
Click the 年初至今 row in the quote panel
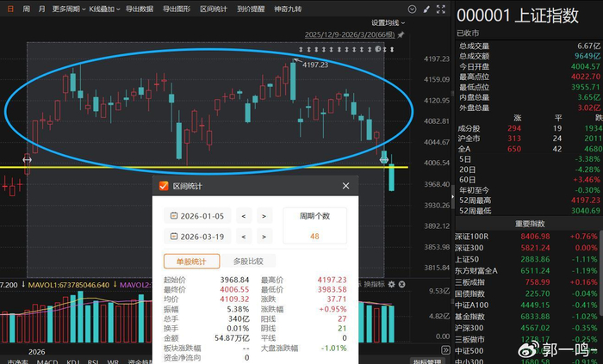[529, 190]
